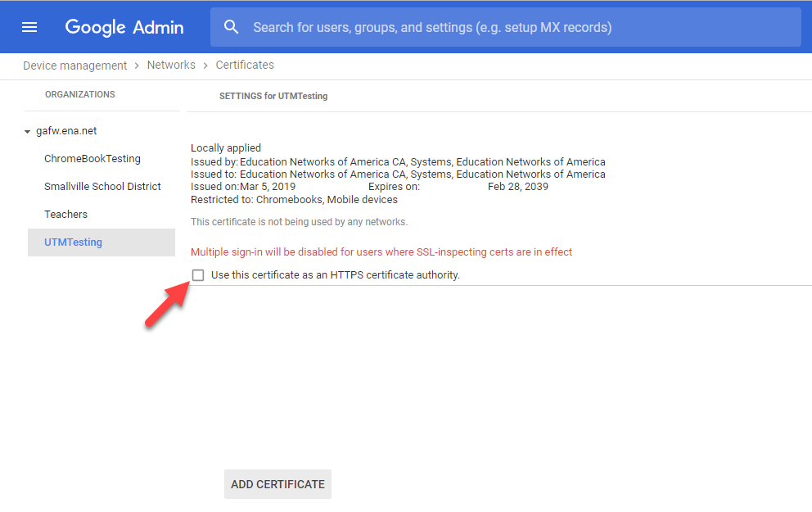Screen dimensions: 812x512
Task: Click Restricted to Chromebooks, Mobile devices text
Action: pyautogui.click(x=294, y=200)
